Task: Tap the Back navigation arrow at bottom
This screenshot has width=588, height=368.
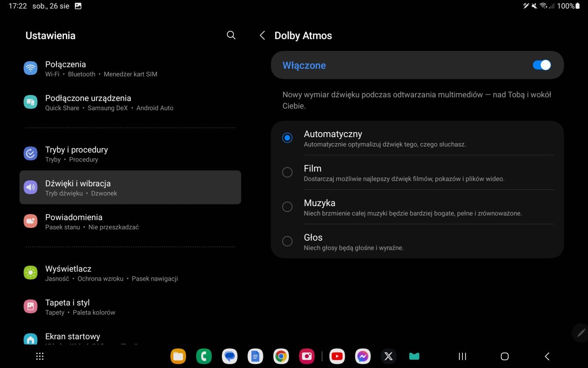Action: click(547, 356)
